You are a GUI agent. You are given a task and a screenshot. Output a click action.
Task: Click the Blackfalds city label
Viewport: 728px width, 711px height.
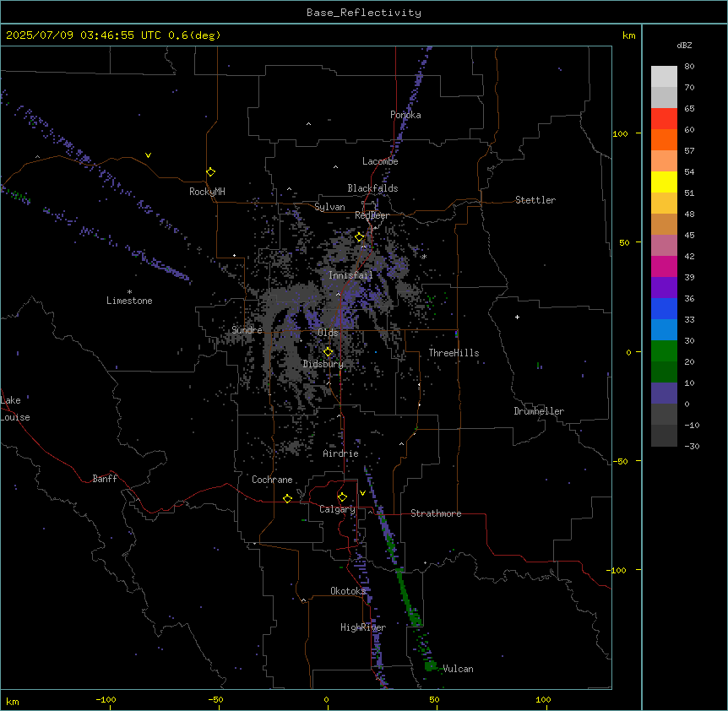tap(372, 188)
